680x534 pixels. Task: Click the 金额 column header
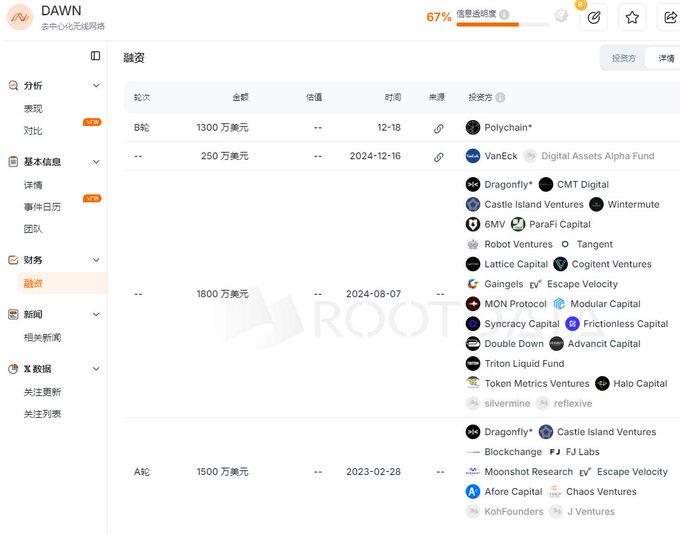(x=240, y=98)
